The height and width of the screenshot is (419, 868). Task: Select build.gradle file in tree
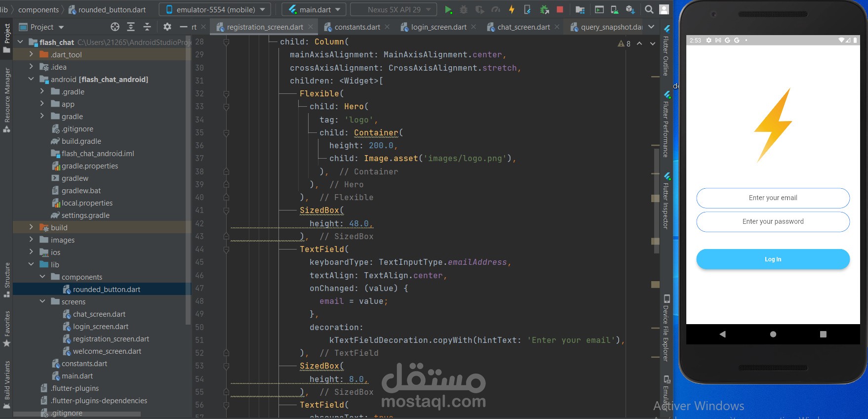(76, 141)
